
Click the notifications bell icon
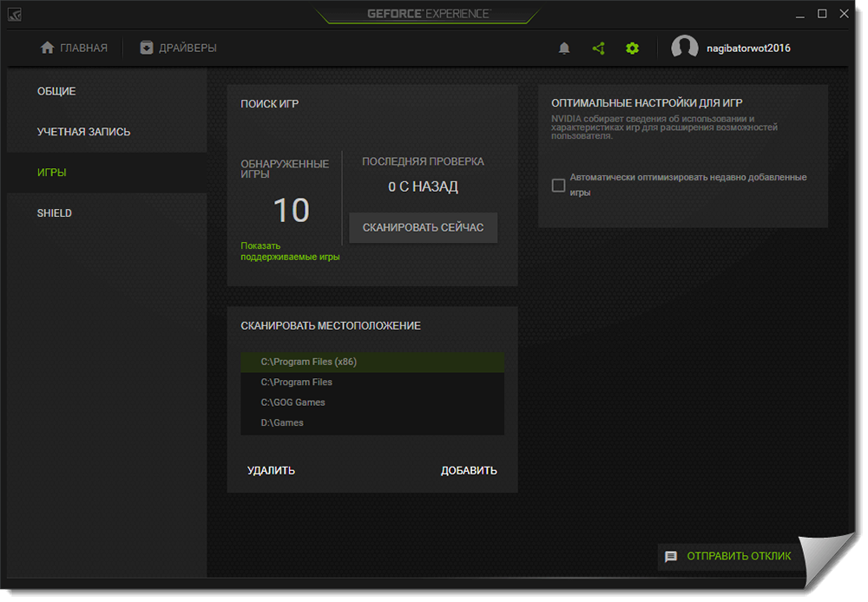[564, 49]
